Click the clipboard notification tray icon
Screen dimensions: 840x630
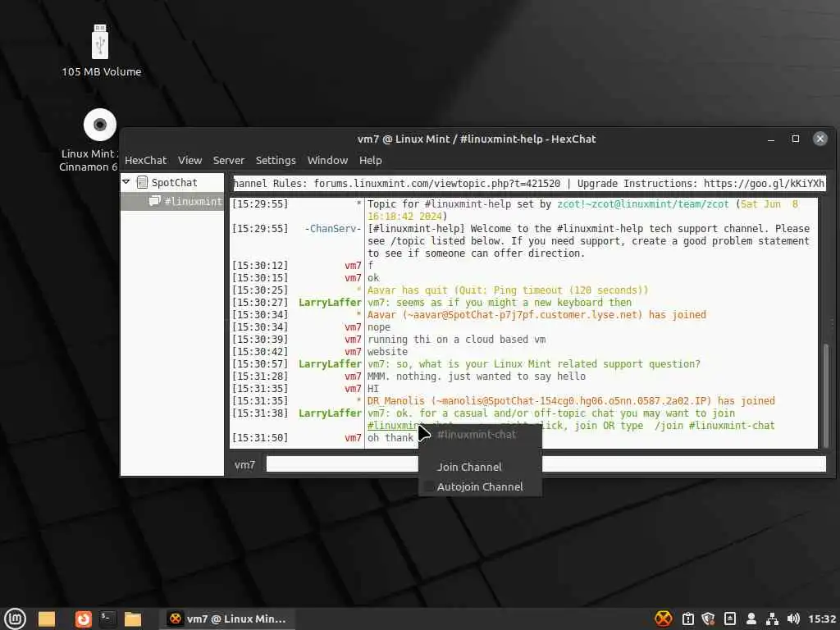(688, 619)
